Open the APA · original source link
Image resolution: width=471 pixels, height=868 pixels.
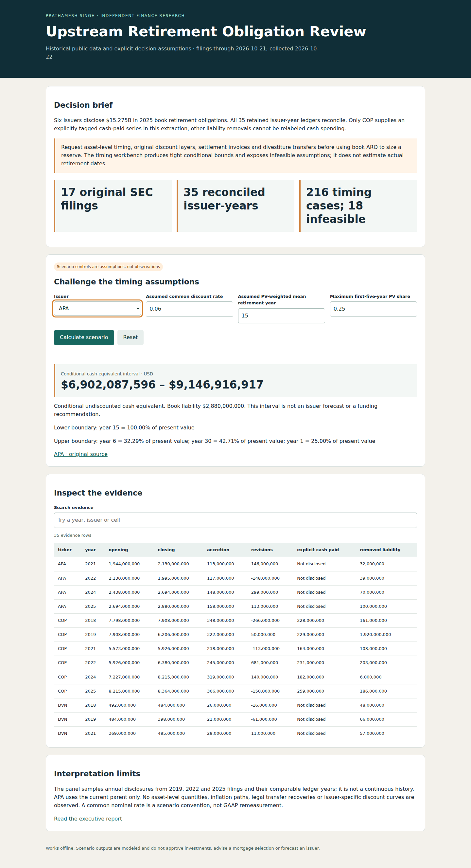click(81, 454)
